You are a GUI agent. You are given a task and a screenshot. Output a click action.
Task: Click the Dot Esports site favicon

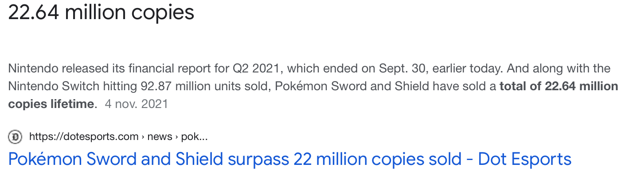pyautogui.click(x=15, y=137)
